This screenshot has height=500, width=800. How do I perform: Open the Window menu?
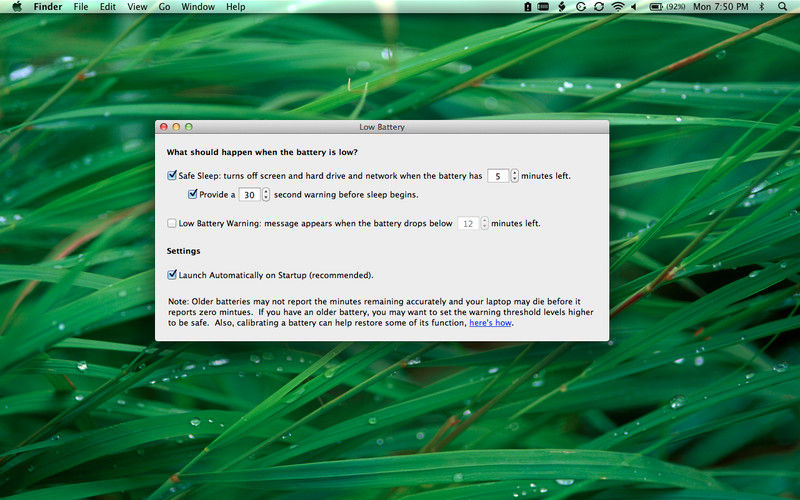tap(198, 7)
